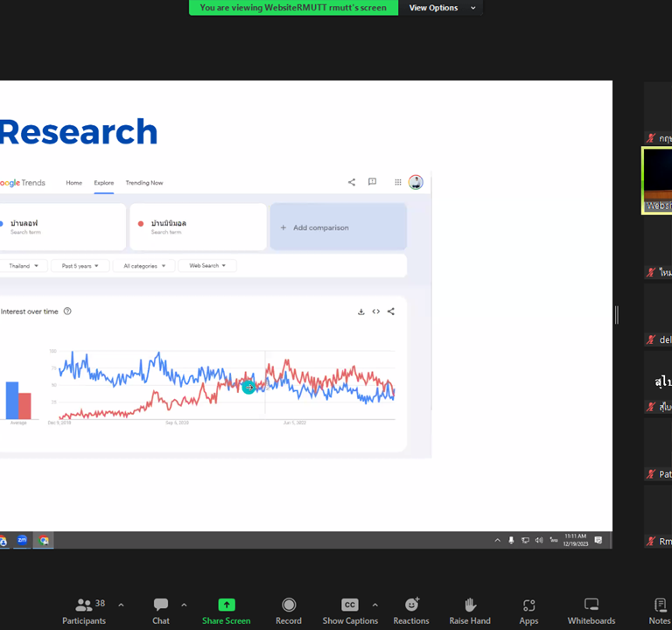Image resolution: width=672 pixels, height=630 pixels.
Task: Click the Interest over time help icon
Action: pos(67,311)
